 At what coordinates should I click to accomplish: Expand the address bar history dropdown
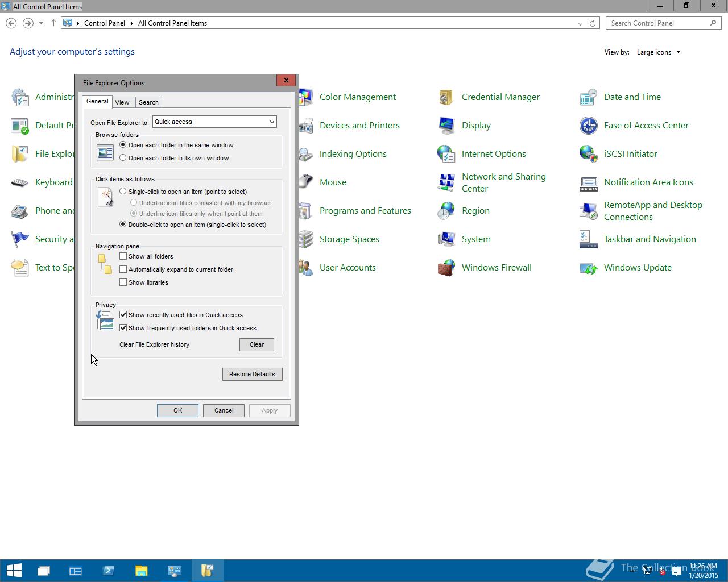pyautogui.click(x=580, y=23)
